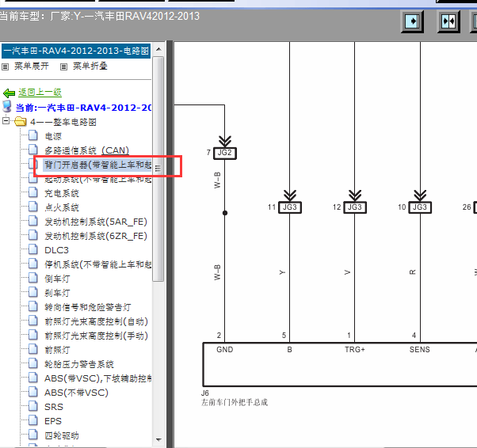Open 停机系统(不带智能上车 diagram
Image resolution: width=477 pixels, height=448 pixels.
(x=98, y=264)
